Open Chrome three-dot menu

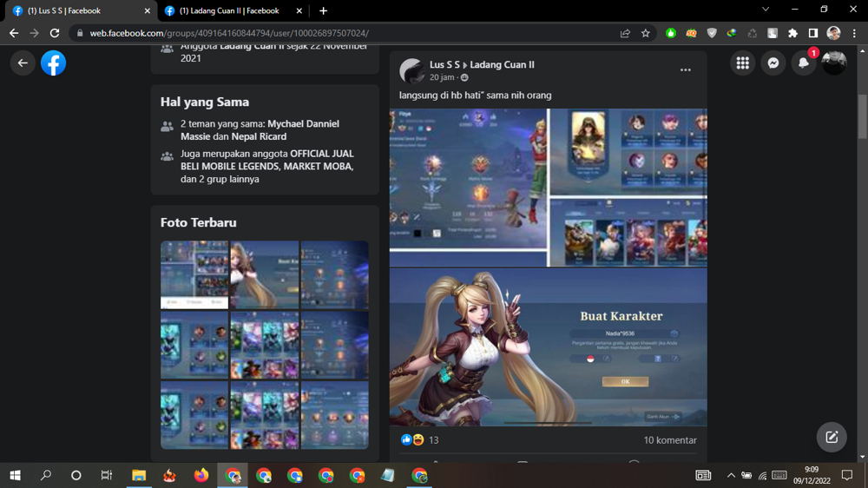(854, 33)
